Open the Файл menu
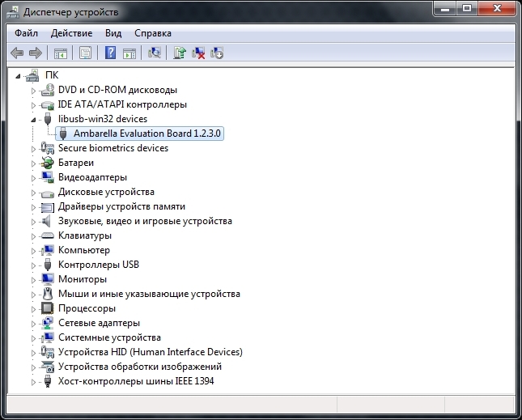Screen dimensions: 522x420 tap(26, 33)
